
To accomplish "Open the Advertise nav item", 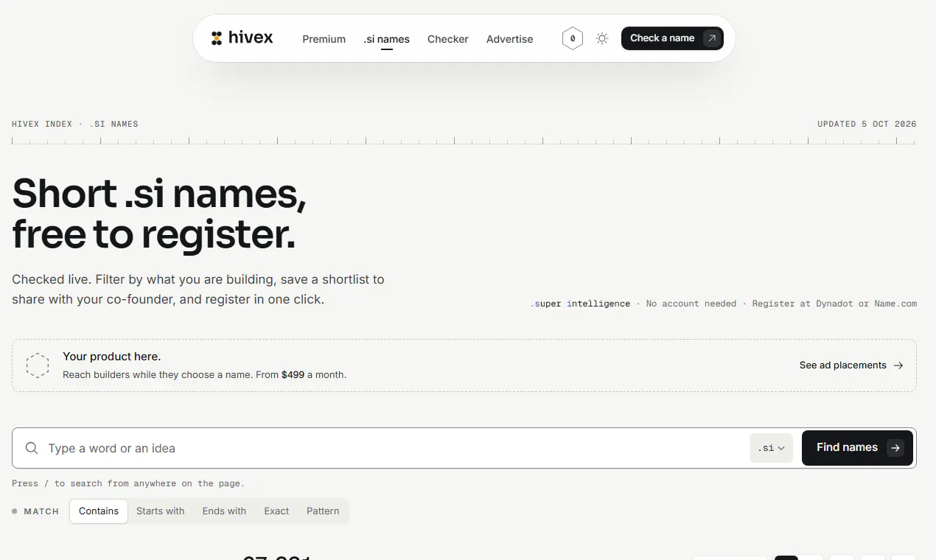I will [509, 39].
